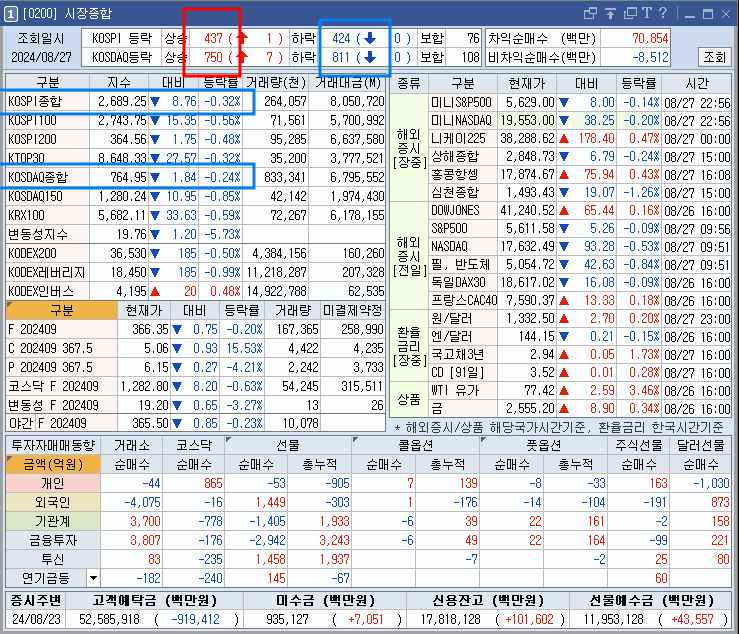Click the 프랑스CAC40 row
This screenshot has height=634, width=739.
[580, 300]
